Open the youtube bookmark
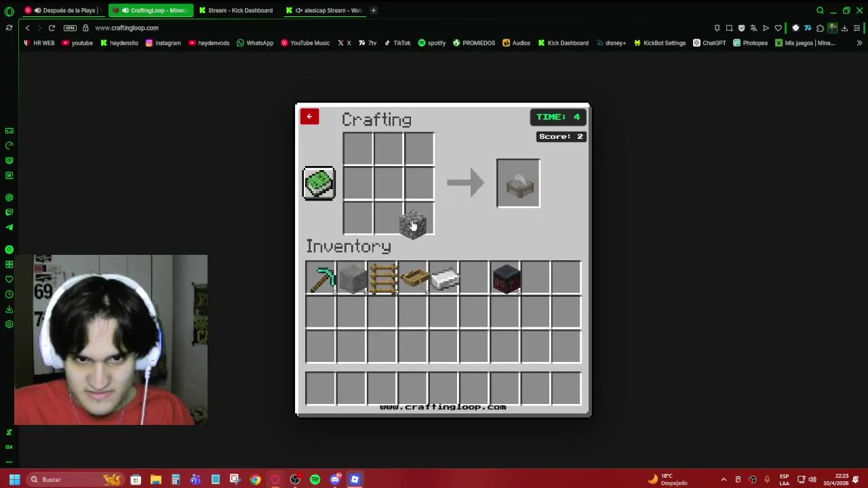 point(77,43)
